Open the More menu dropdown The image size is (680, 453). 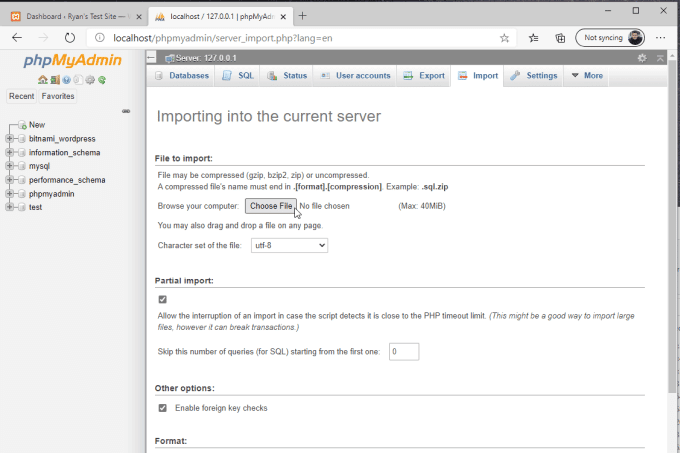pyautogui.click(x=587, y=76)
